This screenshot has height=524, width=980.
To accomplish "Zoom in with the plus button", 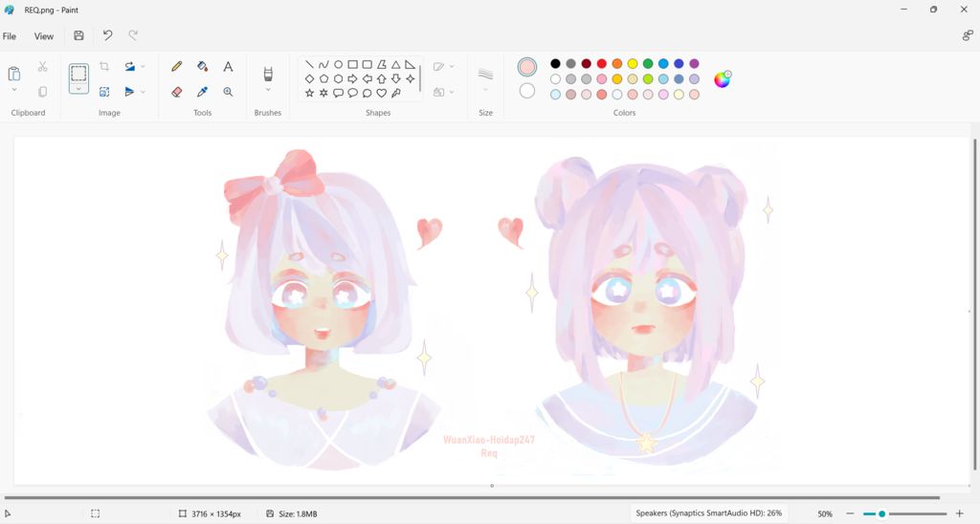I will (x=959, y=513).
